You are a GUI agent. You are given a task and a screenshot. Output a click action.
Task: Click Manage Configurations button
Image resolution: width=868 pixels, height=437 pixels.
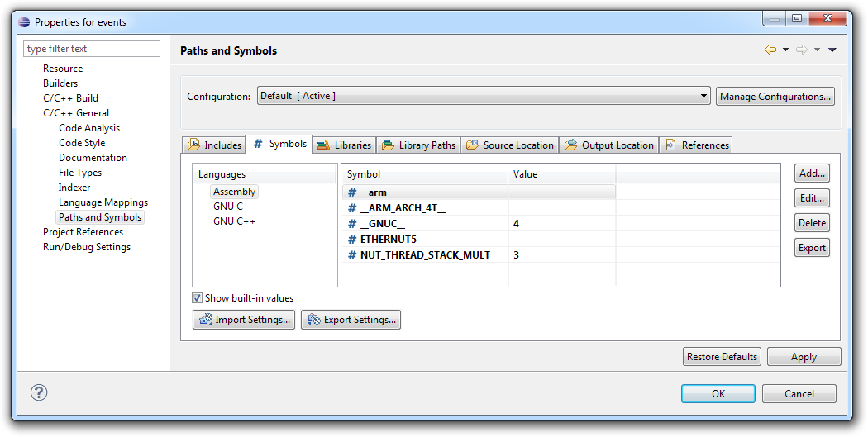[x=775, y=97]
